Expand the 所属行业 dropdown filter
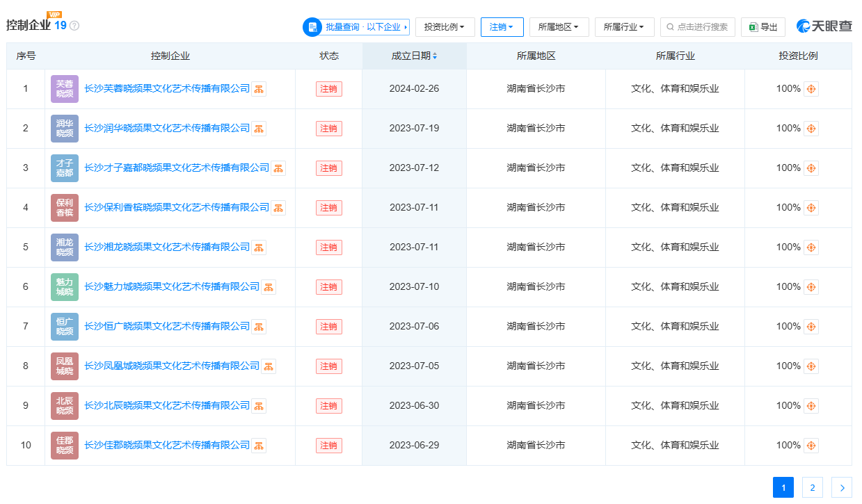Screen dimensions: 862x504 click(x=624, y=27)
